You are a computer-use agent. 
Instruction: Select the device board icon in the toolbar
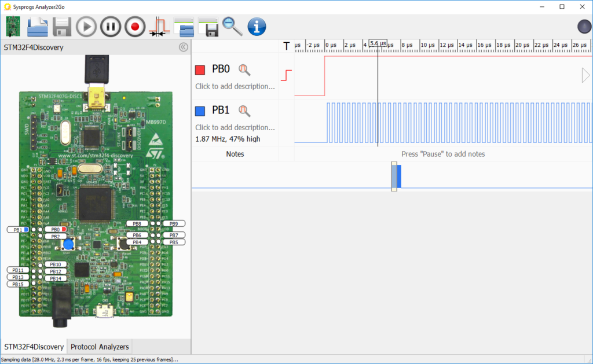point(12,26)
